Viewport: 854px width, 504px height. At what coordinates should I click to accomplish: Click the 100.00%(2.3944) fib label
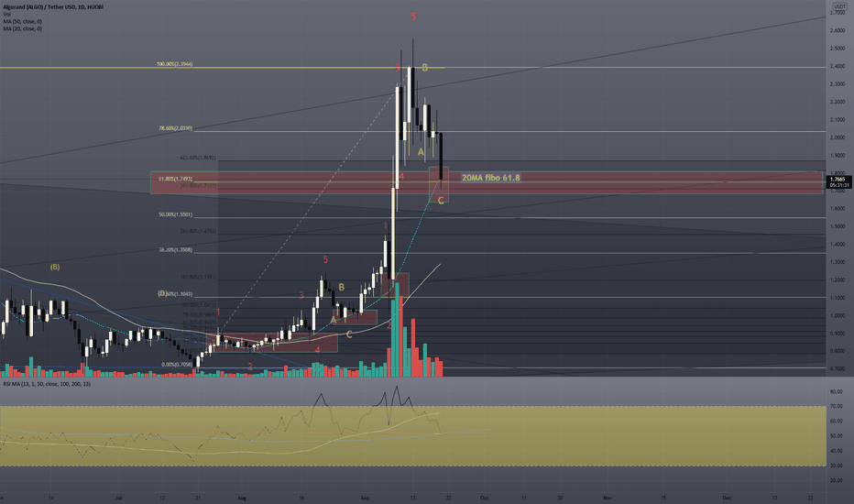pyautogui.click(x=175, y=64)
